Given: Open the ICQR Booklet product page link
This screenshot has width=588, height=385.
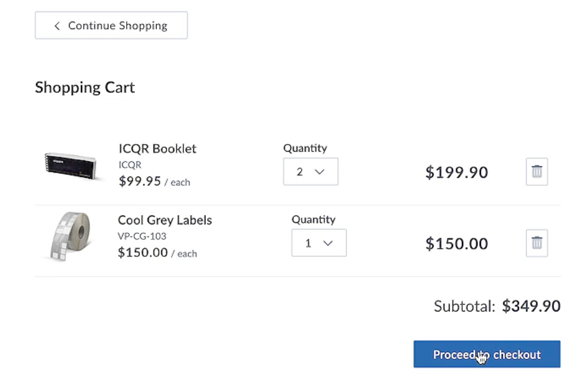Looking at the screenshot, I should point(157,148).
